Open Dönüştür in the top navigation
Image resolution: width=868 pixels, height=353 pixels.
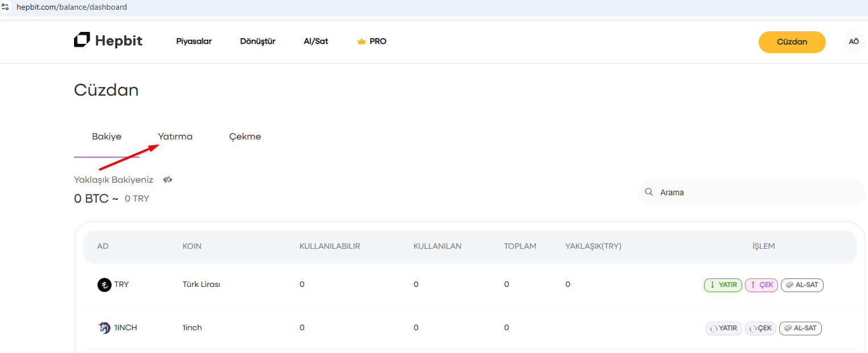coord(257,42)
